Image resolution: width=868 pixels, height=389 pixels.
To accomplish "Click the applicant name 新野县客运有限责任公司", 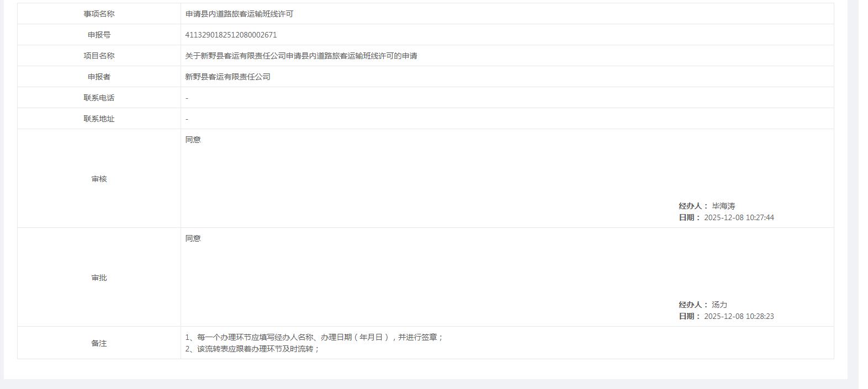I will 227,77.
